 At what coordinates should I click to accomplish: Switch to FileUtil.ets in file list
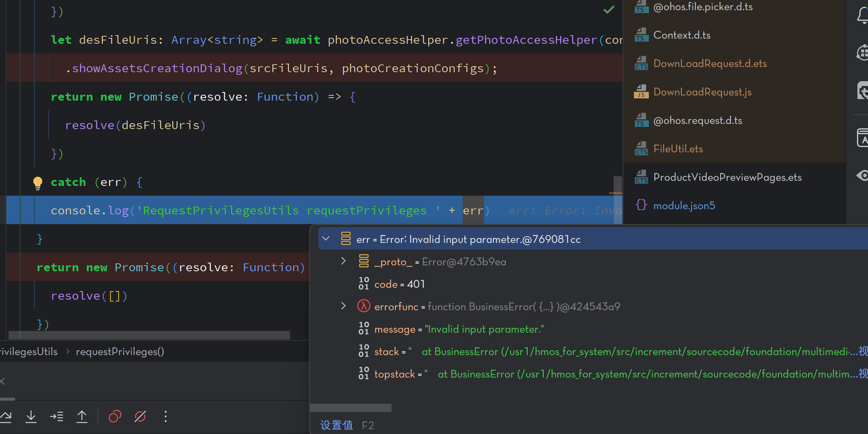[x=678, y=149]
